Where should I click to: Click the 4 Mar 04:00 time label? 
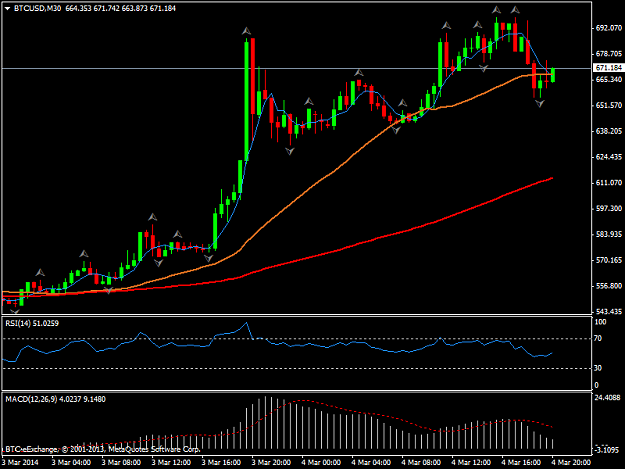[371, 462]
